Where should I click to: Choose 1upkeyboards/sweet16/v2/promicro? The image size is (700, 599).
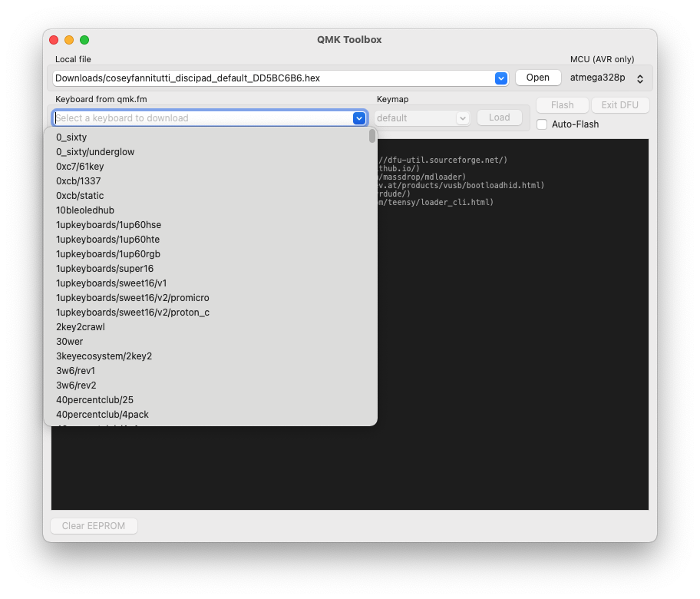pos(210,298)
